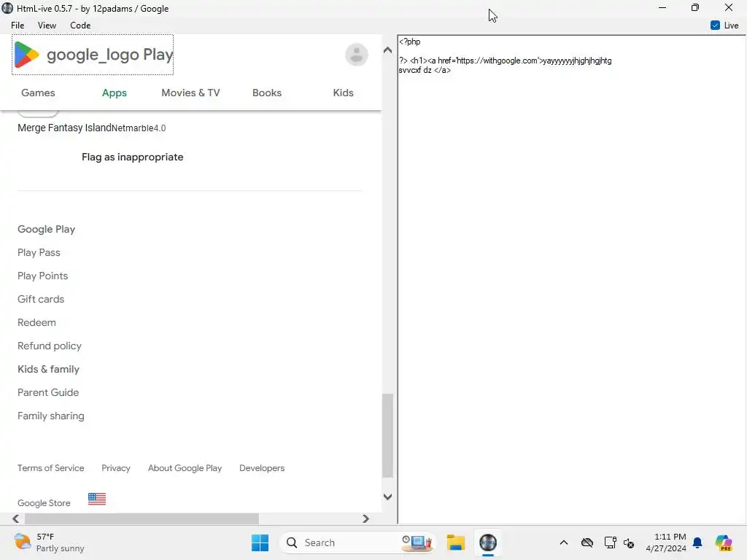This screenshot has height=560, width=747.
Task: Open the Privacy link
Action: (x=116, y=468)
